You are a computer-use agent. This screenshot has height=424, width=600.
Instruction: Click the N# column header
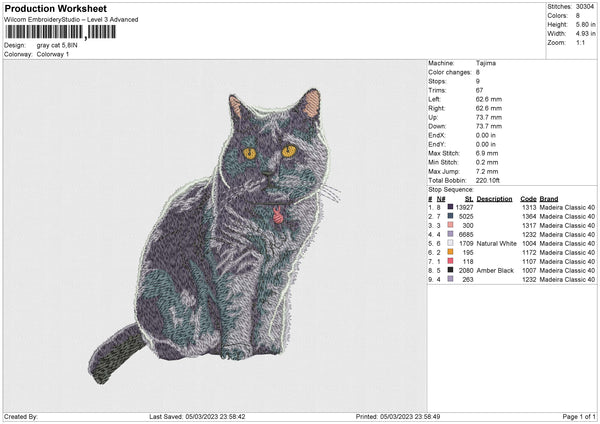(441, 199)
